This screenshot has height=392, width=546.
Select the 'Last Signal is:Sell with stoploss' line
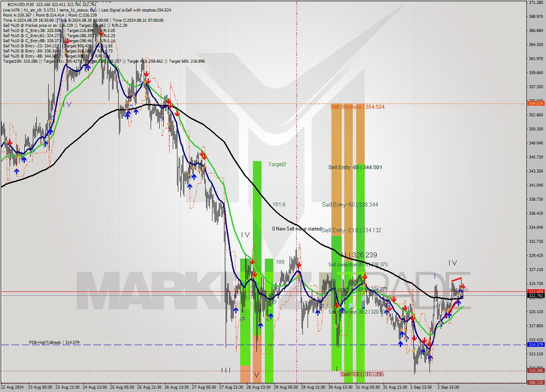coord(136,9)
